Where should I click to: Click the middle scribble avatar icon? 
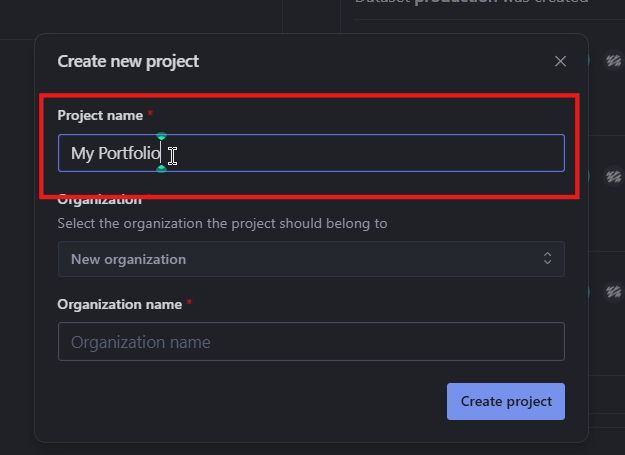coord(614,176)
